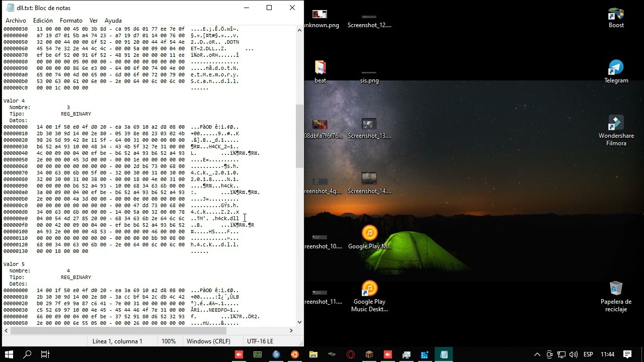Screen dimensions: 644x362
Task: Click the 'UTF-16 LE' encoding status
Action: [260, 341]
